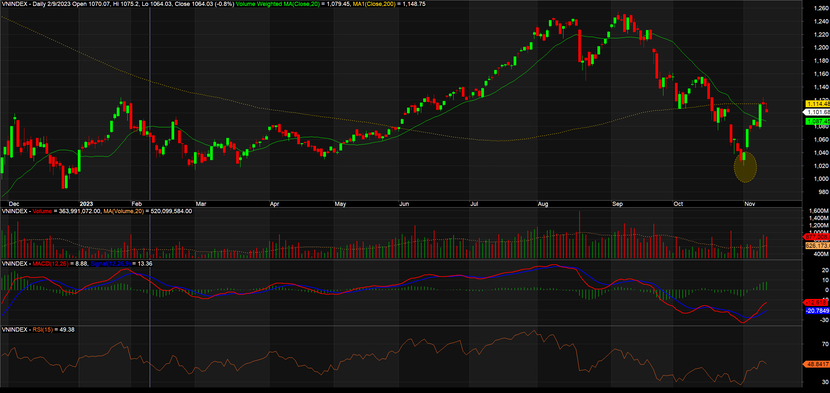Click the 70 level on RSI axis
This screenshot has width=830, height=393.
point(824,344)
